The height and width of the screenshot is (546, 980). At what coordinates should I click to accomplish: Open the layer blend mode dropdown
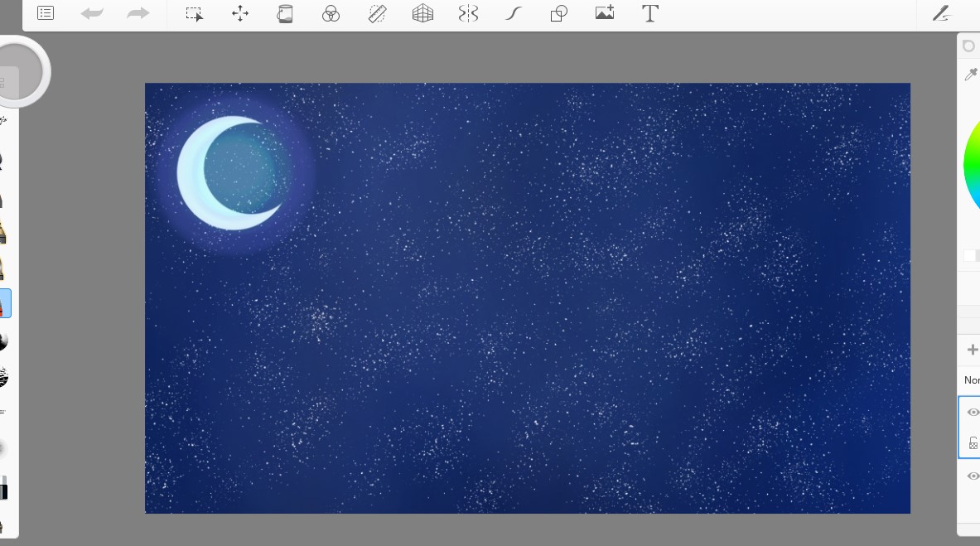[x=972, y=379]
